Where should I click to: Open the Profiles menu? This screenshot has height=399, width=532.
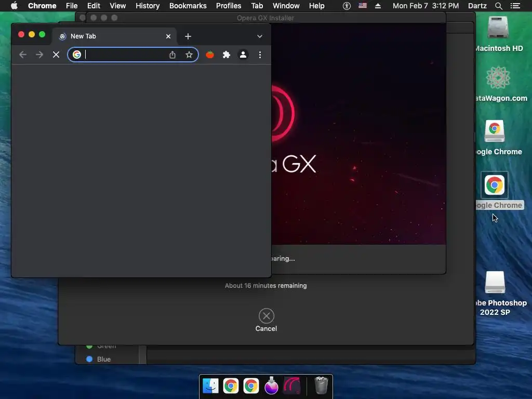(229, 6)
